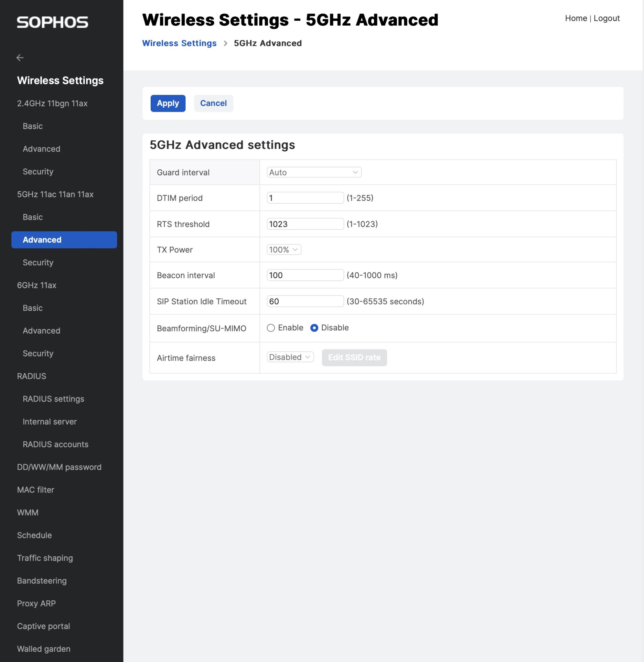Screen dimensions: 644x662
Task: Click the Wireless Settings breadcrumb link
Action: [179, 43]
